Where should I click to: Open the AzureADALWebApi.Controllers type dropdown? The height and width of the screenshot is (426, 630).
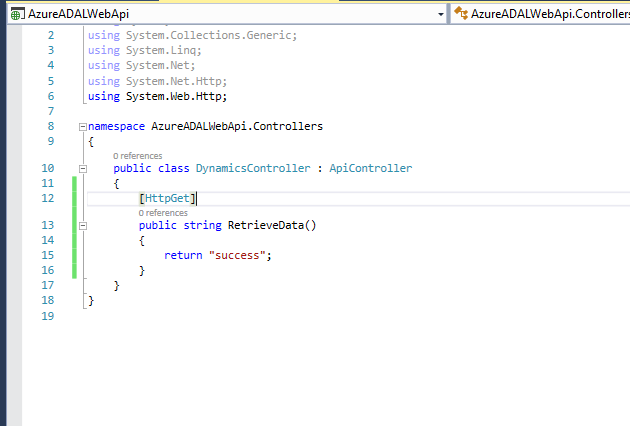[540, 14]
